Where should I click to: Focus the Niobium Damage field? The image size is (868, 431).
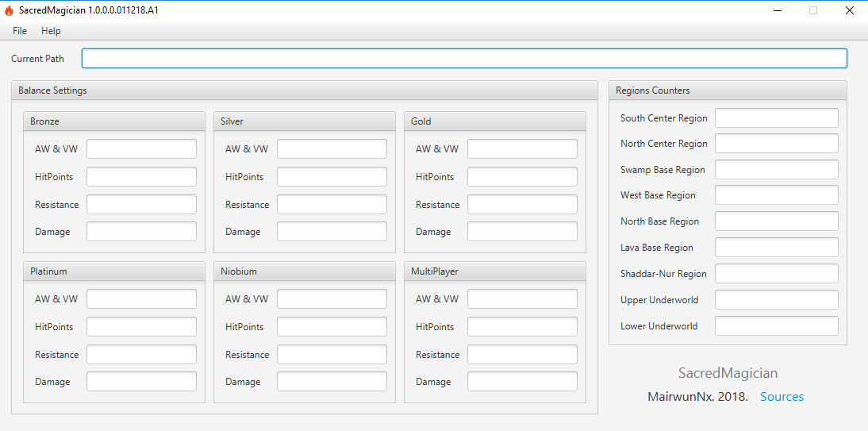332,382
